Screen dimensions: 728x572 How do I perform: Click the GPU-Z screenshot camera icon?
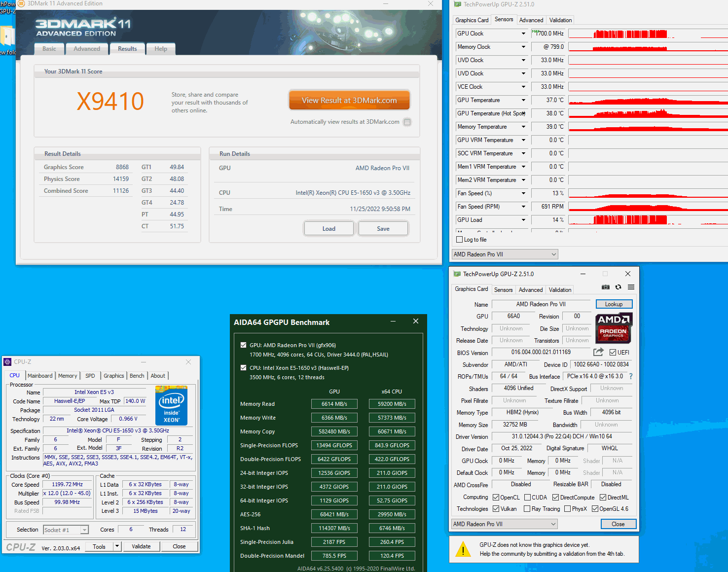[x=606, y=287]
